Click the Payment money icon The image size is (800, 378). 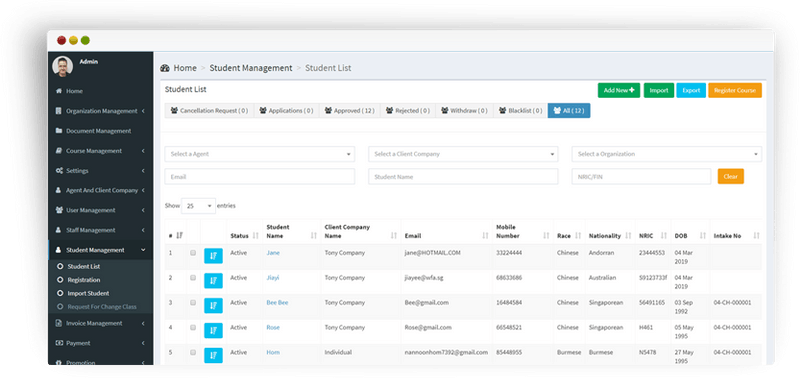pos(59,343)
